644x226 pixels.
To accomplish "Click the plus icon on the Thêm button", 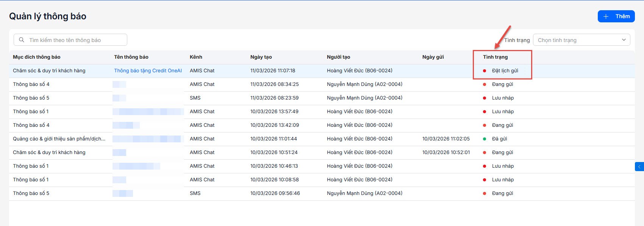I will click(x=606, y=16).
